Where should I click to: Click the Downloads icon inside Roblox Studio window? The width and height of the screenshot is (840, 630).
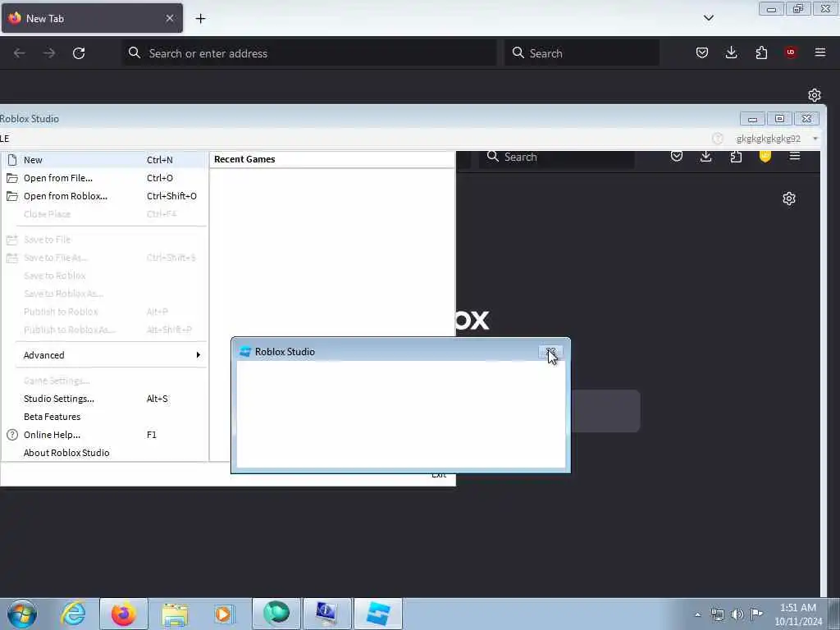coord(706,156)
